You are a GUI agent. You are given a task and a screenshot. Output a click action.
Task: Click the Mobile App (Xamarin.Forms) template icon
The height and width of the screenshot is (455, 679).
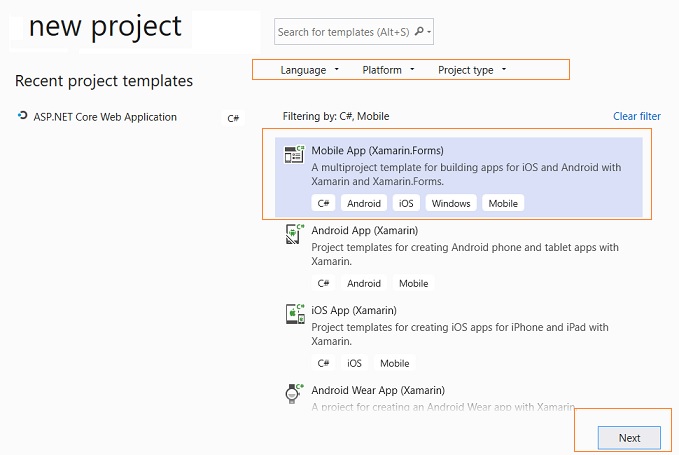[x=294, y=155]
